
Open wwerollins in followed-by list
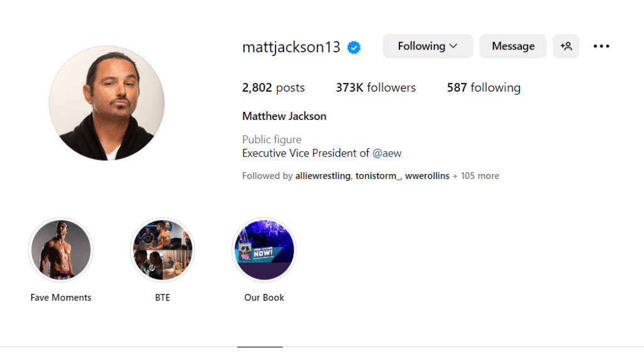click(427, 176)
